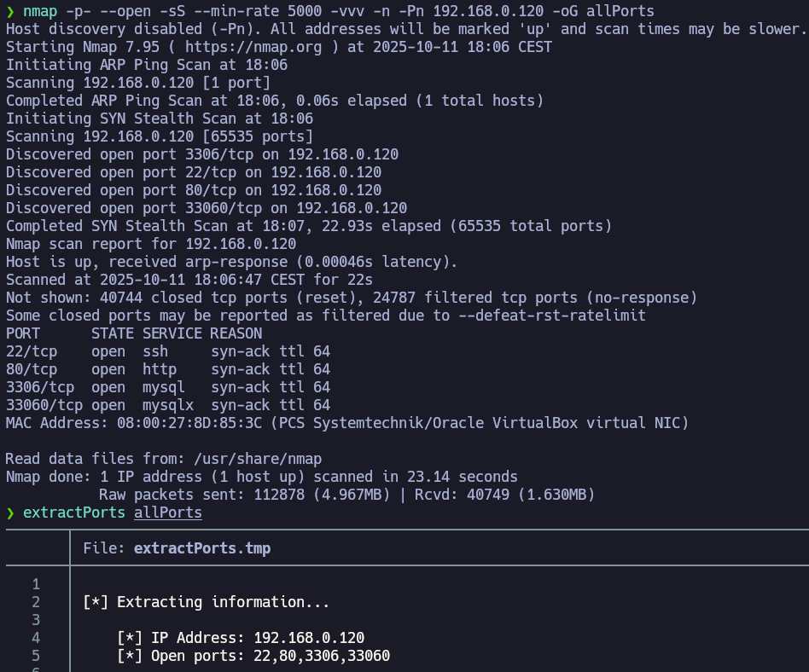Click the 80/tcp http row in port table
This screenshot has width=809, height=672.
pyautogui.click(x=167, y=369)
